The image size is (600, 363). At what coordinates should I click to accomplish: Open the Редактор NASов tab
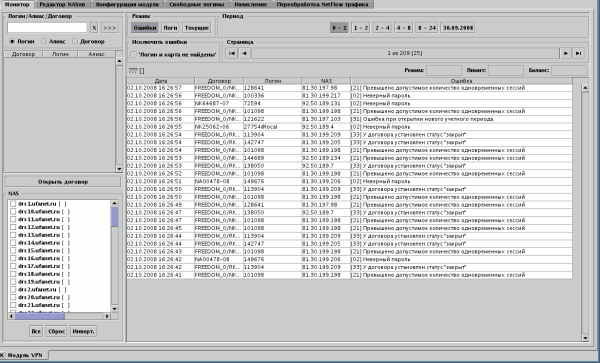pyautogui.click(x=63, y=4)
